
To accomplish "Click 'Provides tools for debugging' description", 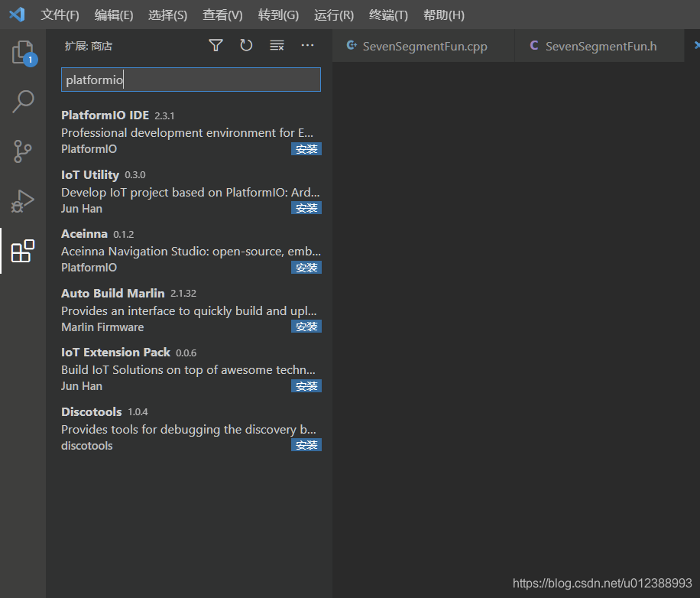I will 189,429.
